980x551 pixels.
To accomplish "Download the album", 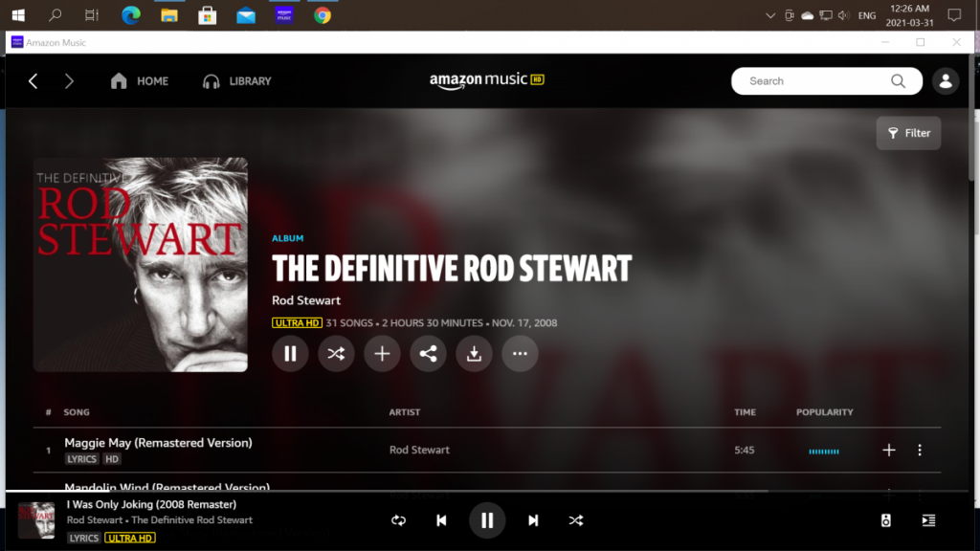I will 474,354.
